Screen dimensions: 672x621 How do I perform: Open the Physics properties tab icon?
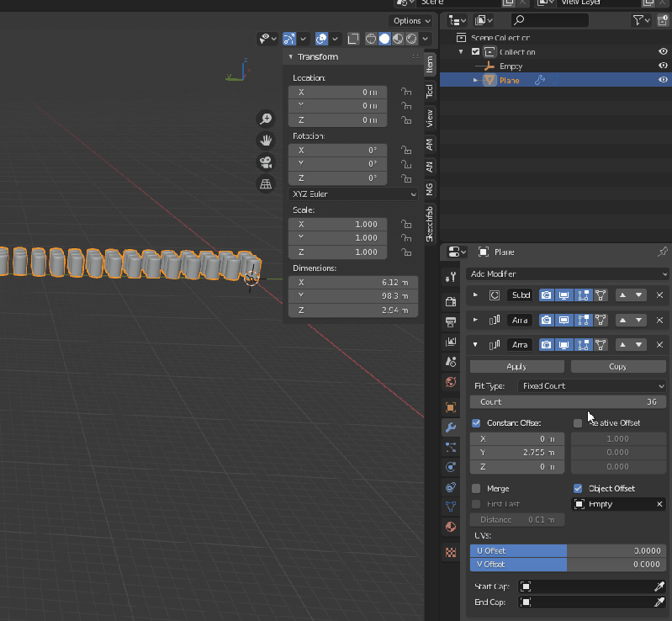click(x=451, y=467)
